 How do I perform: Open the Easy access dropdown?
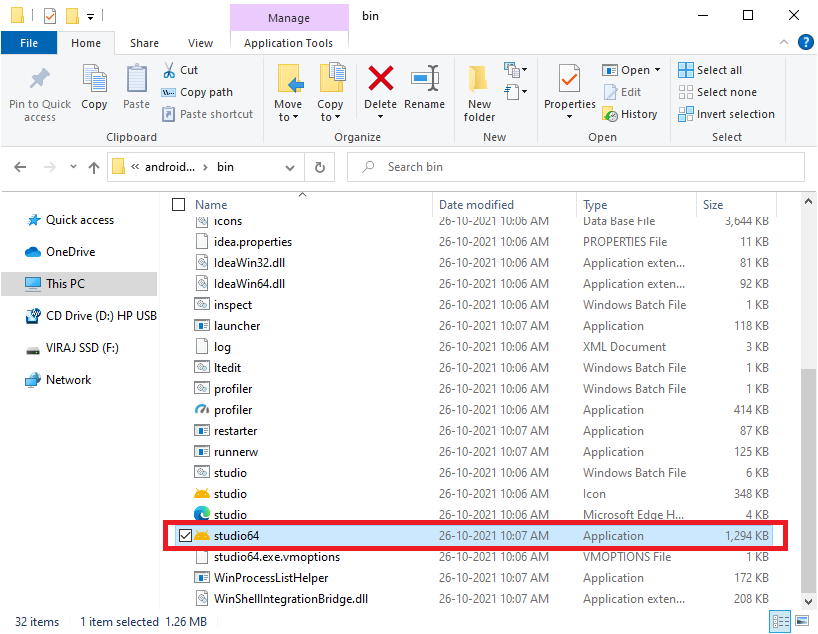515,92
